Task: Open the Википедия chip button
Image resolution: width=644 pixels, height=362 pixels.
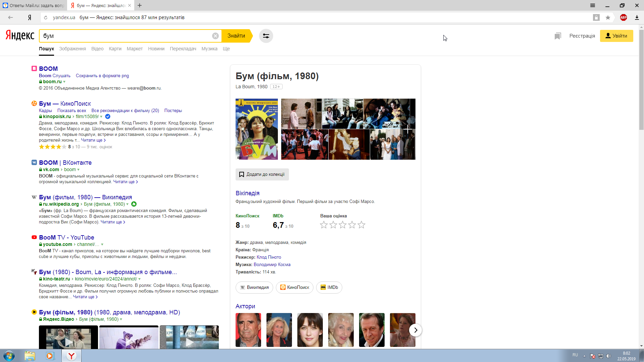Action: [254, 288]
